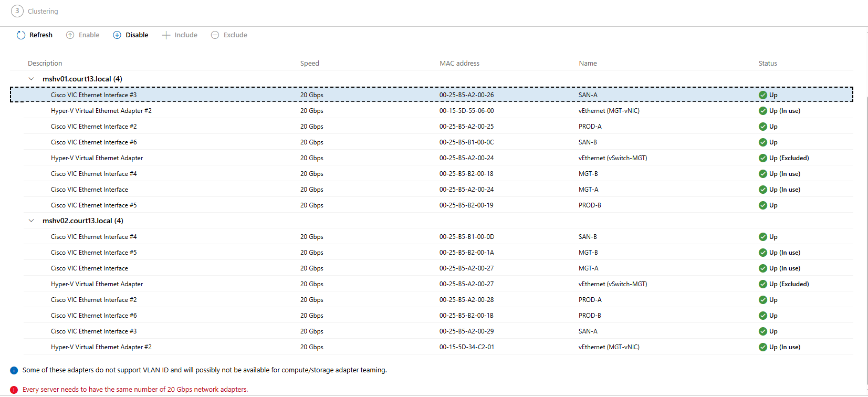Click green status check for MAC 00-25-B5-B2-00-18
The height and width of the screenshot is (397, 868).
pyautogui.click(x=763, y=174)
